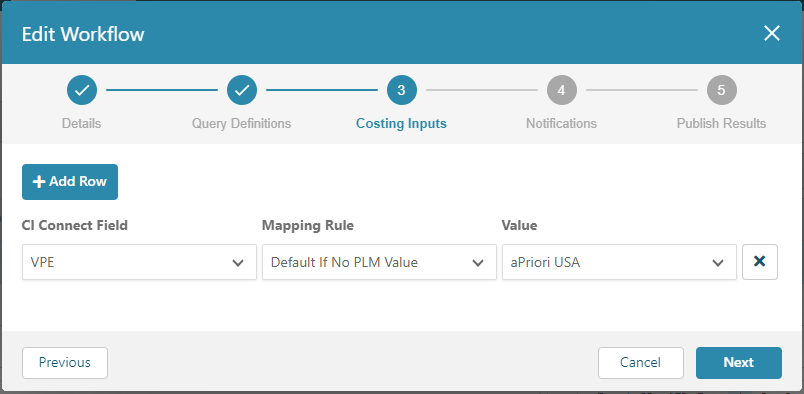804x394 pixels.
Task: Click the Publish Results step label
Action: 721,124
